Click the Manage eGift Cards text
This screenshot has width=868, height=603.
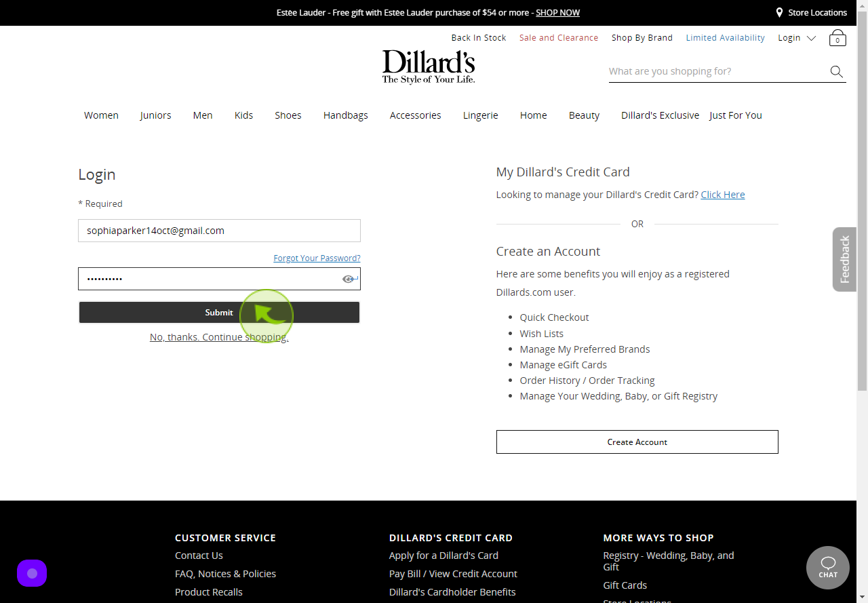pyautogui.click(x=563, y=365)
